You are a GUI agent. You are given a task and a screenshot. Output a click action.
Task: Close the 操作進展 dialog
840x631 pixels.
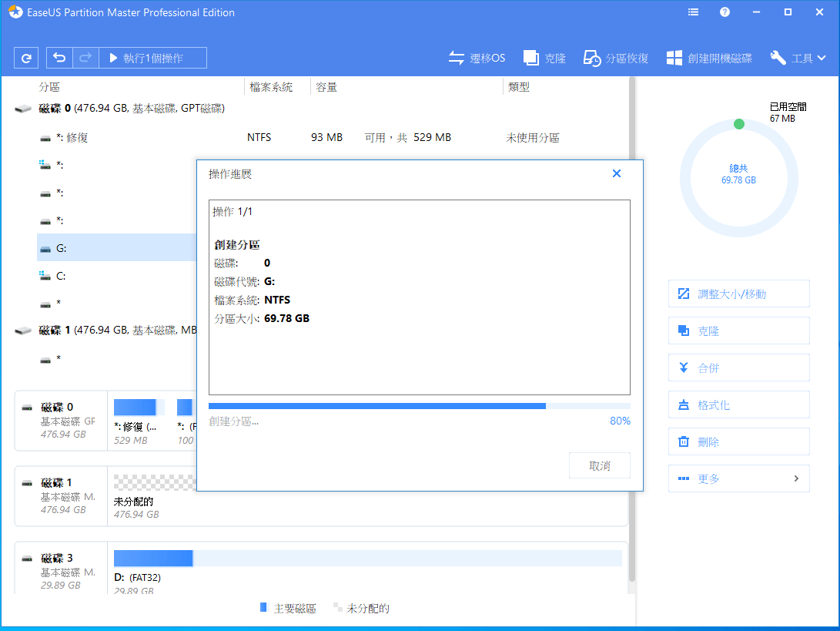point(616,173)
